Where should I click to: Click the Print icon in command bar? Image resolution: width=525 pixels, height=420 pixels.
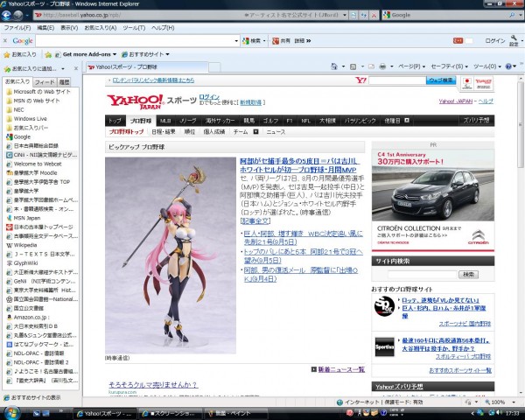tap(382, 66)
